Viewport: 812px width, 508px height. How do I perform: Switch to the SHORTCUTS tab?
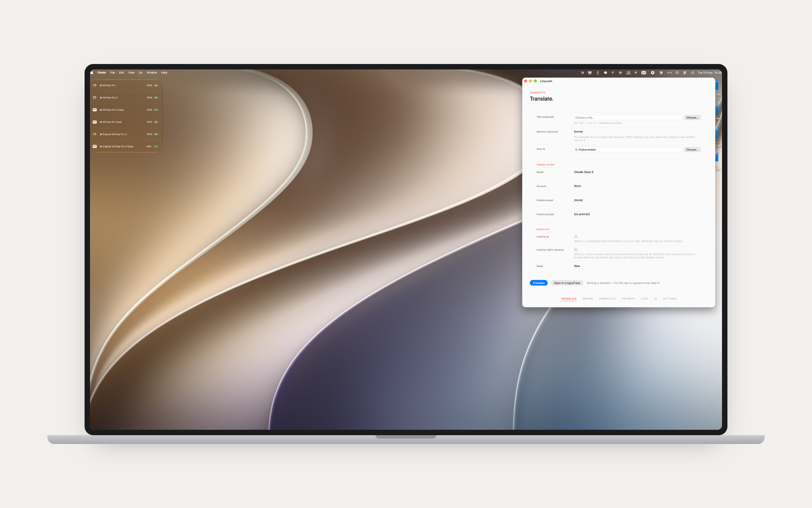(x=607, y=299)
